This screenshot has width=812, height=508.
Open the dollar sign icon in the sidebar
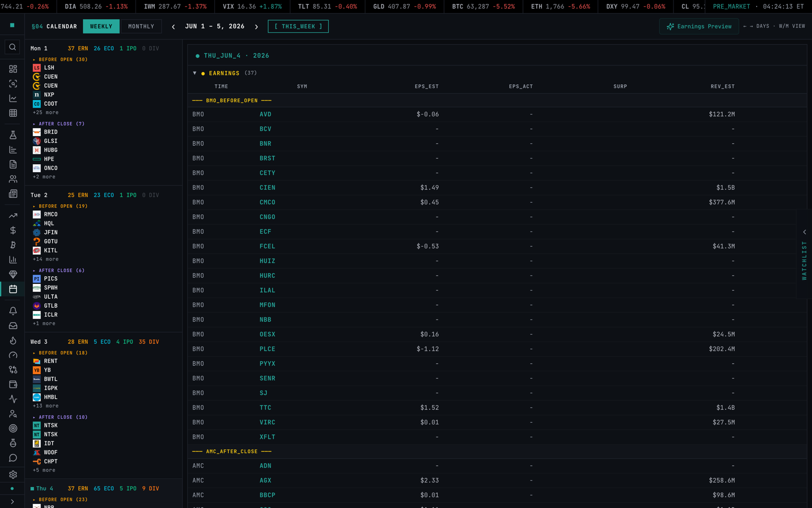13,230
